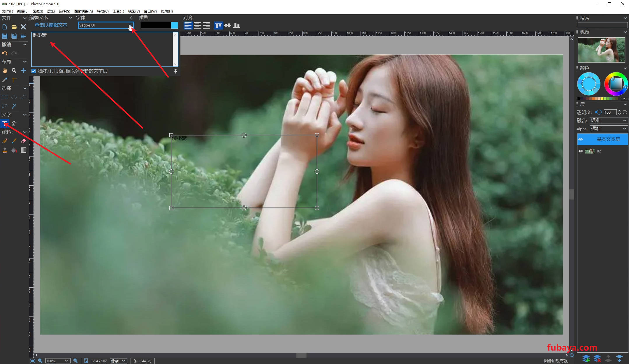Hide the 02 image layer
The width and height of the screenshot is (629, 364).
point(581,151)
